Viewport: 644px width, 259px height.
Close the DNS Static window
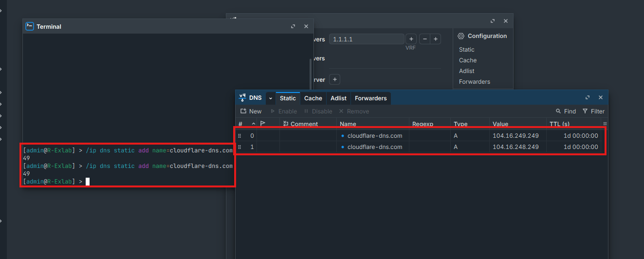coord(600,97)
